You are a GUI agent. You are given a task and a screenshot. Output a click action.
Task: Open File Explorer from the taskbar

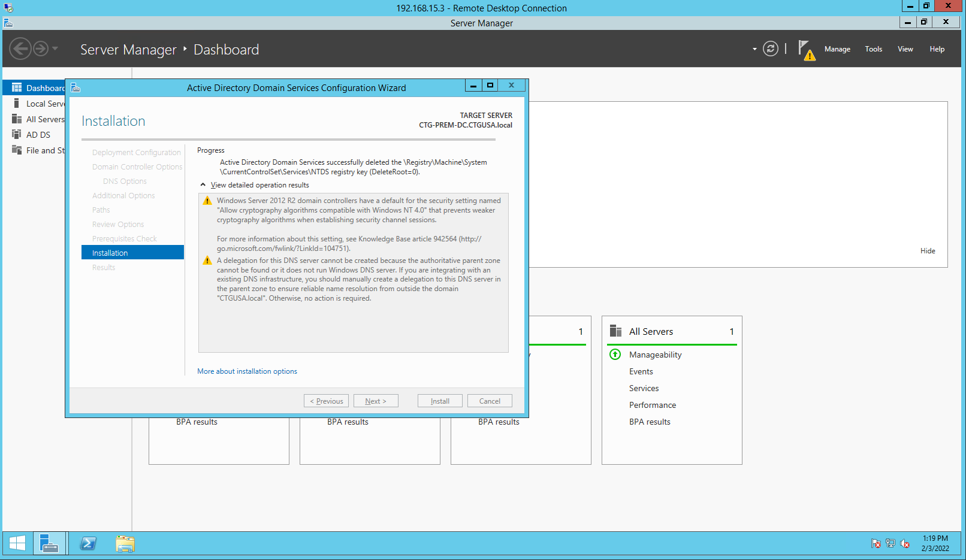click(125, 543)
